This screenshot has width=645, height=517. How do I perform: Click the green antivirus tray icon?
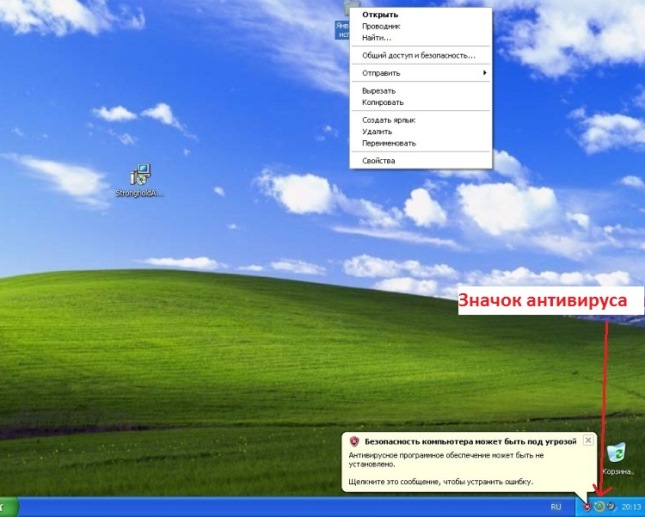(x=600, y=506)
